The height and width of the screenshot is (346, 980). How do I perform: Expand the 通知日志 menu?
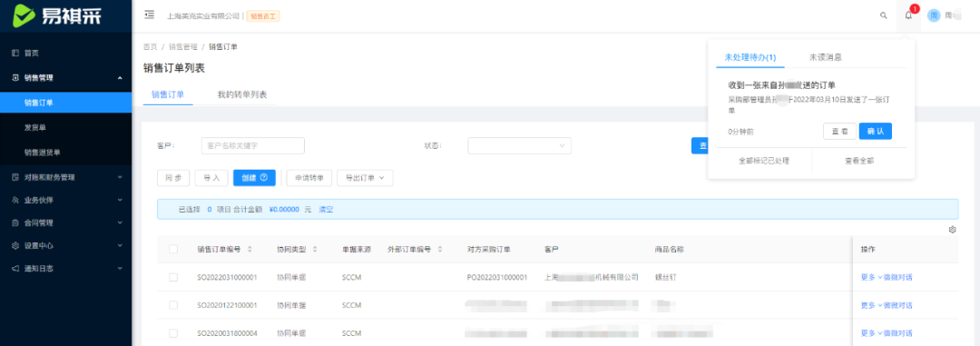[120, 268]
